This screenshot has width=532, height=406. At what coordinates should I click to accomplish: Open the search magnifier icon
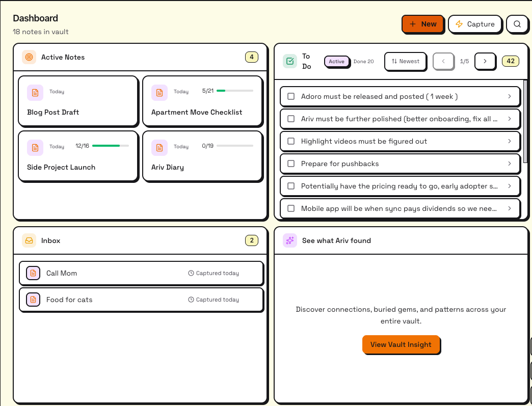(x=517, y=24)
